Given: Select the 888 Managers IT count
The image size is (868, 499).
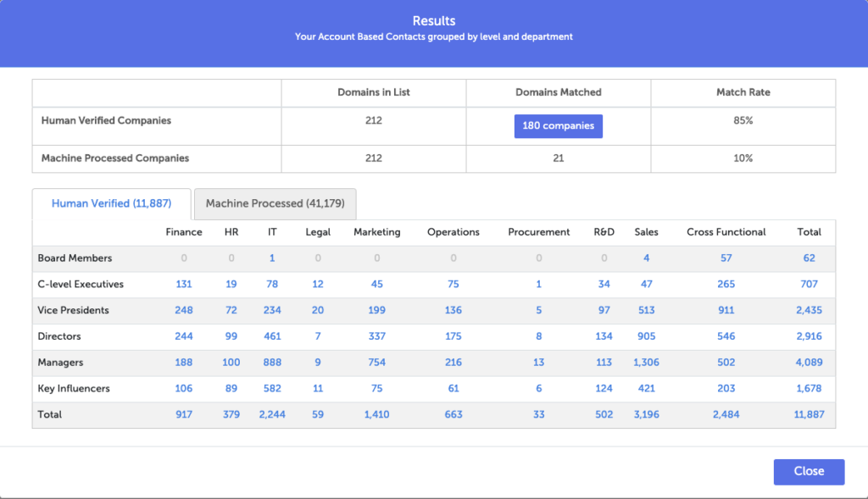Looking at the screenshot, I should [x=271, y=362].
